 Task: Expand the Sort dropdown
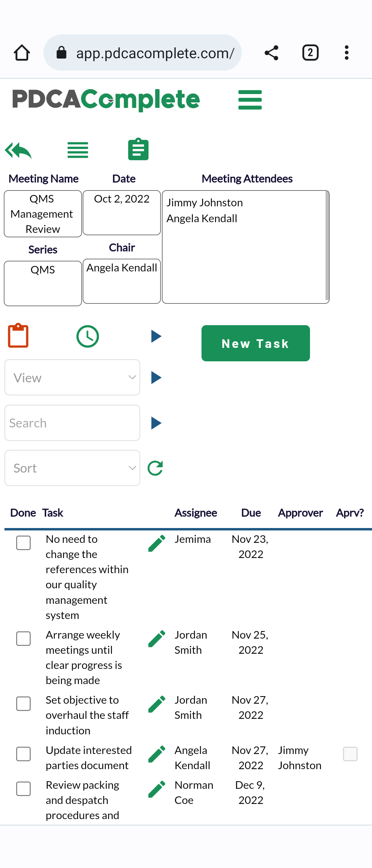[72, 468]
